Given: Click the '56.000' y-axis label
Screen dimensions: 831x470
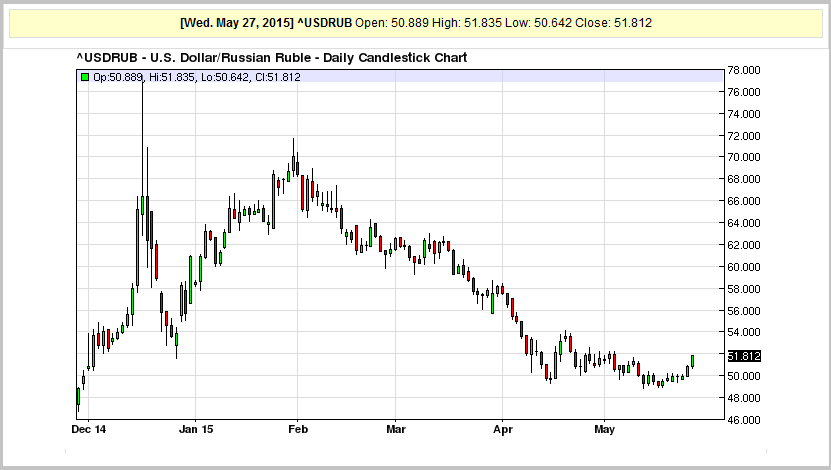Looking at the screenshot, I should (744, 311).
